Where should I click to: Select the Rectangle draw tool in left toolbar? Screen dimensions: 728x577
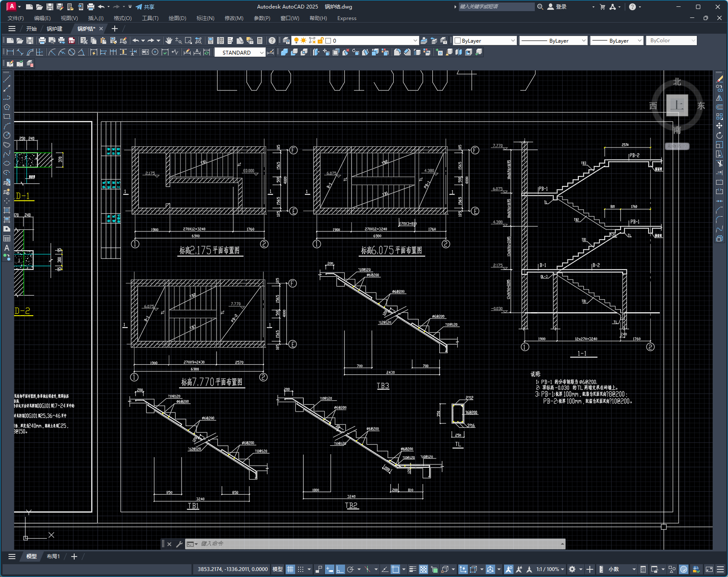pos(7,116)
